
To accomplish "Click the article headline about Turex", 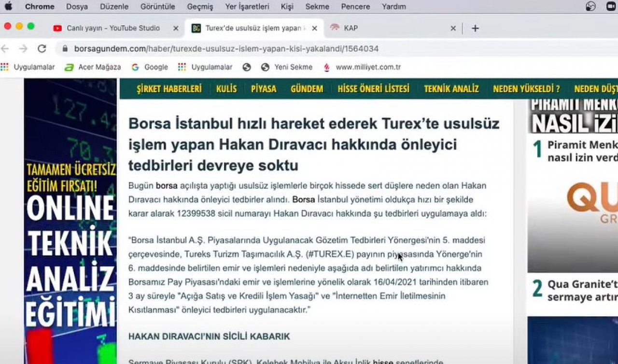I will tap(314, 145).
